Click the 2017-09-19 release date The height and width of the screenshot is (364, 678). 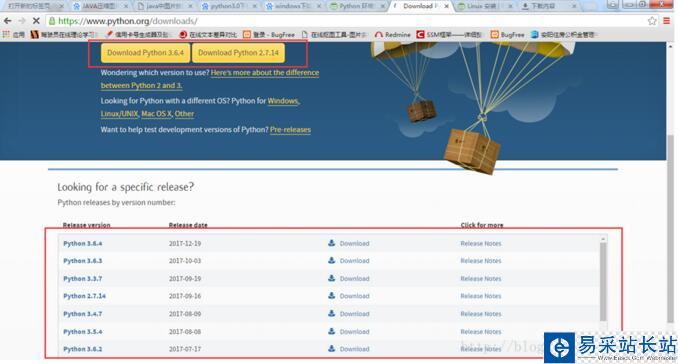(185, 278)
